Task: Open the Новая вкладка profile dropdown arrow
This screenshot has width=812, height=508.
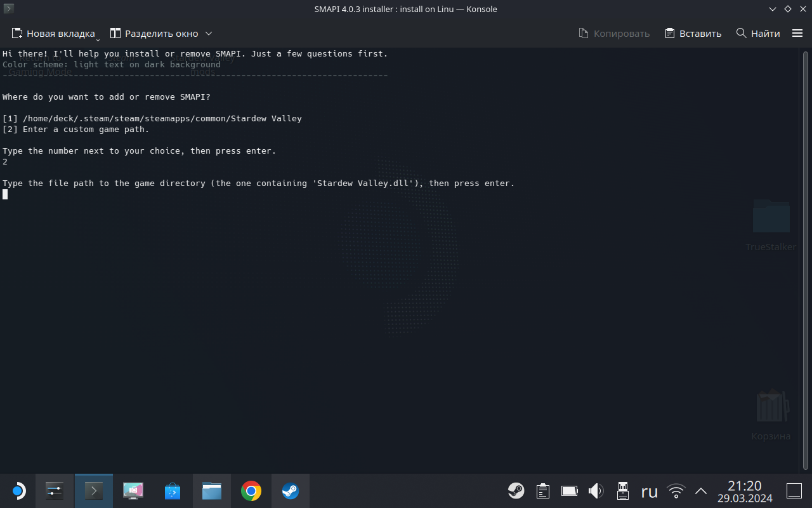Action: click(98, 38)
